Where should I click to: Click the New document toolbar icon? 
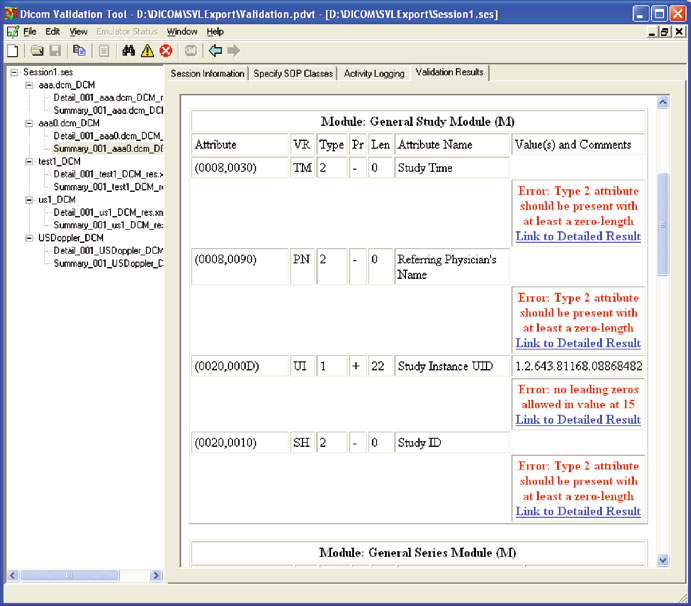(x=12, y=50)
